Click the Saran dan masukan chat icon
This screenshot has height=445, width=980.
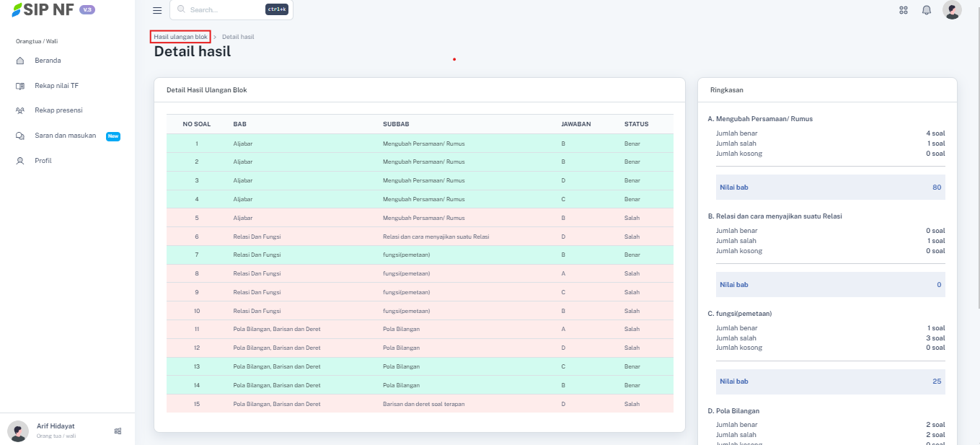click(x=20, y=136)
